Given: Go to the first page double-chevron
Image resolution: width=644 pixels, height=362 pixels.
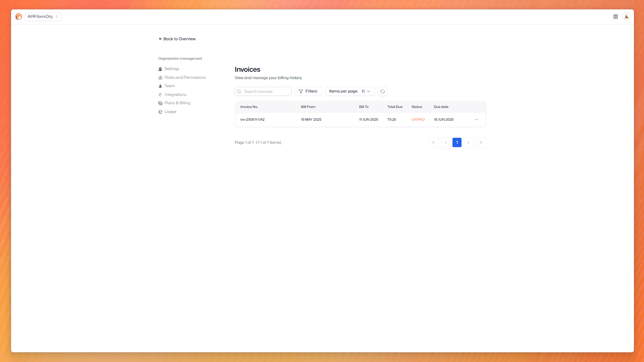Looking at the screenshot, I should (x=433, y=142).
